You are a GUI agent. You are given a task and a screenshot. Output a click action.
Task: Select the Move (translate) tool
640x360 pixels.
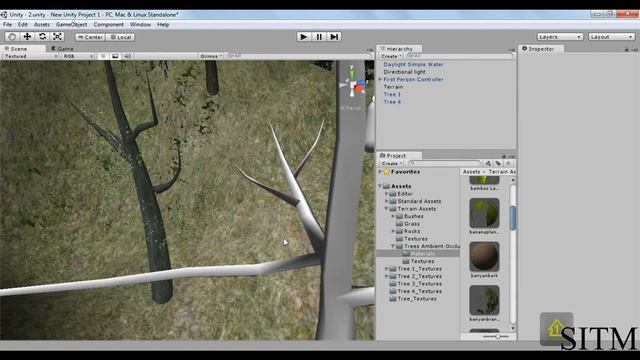[27, 37]
